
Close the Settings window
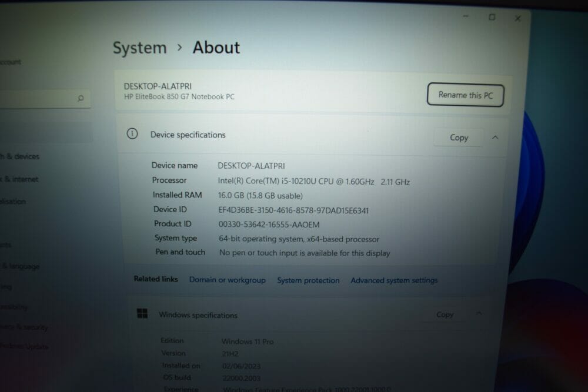[518, 18]
